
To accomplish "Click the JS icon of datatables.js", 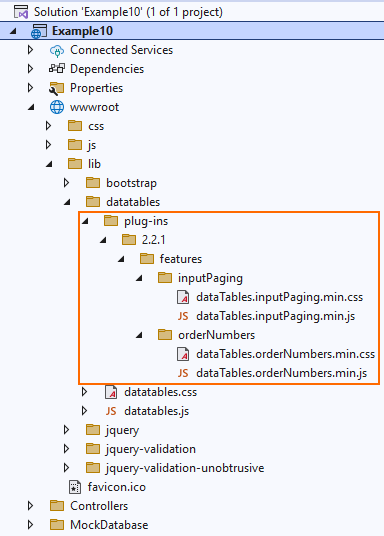I will (x=111, y=411).
